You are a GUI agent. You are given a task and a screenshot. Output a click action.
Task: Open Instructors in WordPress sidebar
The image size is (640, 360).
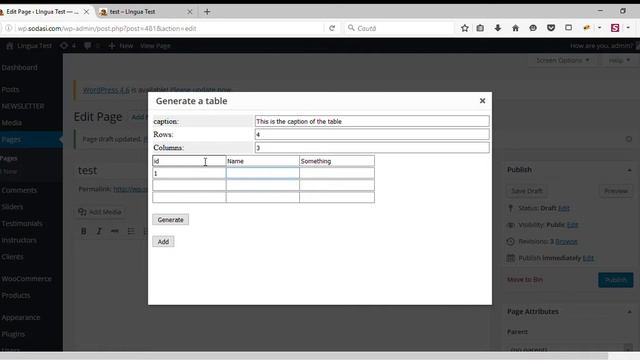19,240
